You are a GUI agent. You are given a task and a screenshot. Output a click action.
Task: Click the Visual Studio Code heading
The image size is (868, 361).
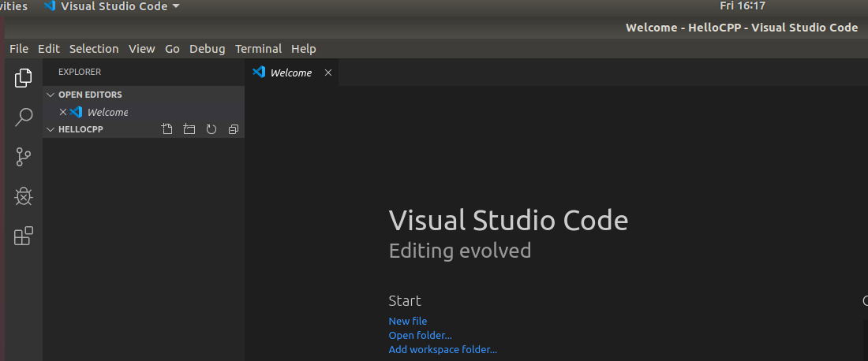pyautogui.click(x=508, y=221)
